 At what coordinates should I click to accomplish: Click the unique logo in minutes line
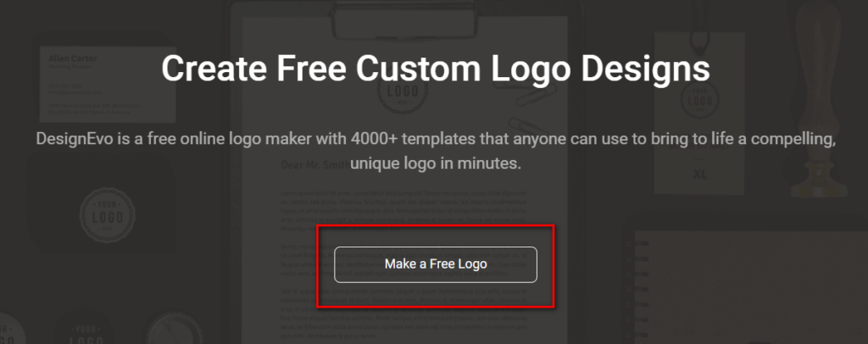pos(435,164)
